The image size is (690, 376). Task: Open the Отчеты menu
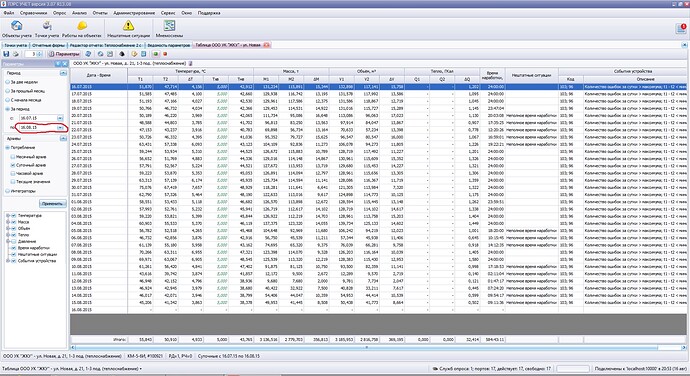(x=100, y=13)
